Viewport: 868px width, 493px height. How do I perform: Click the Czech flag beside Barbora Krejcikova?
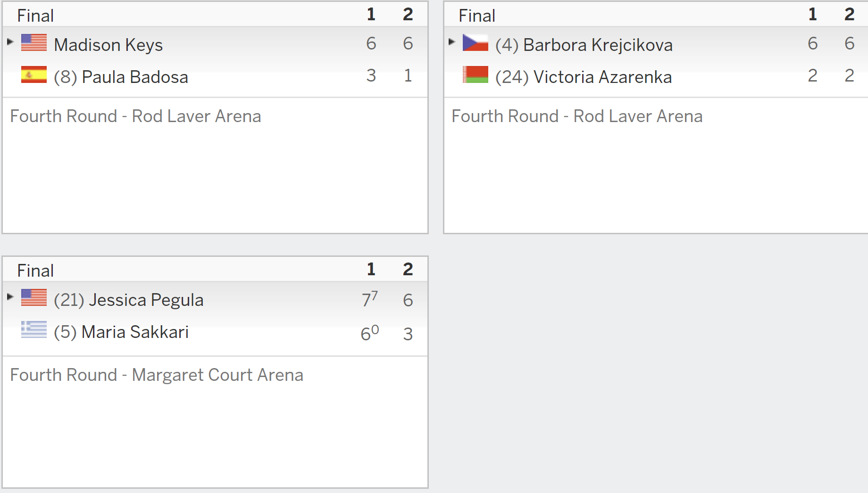click(476, 42)
